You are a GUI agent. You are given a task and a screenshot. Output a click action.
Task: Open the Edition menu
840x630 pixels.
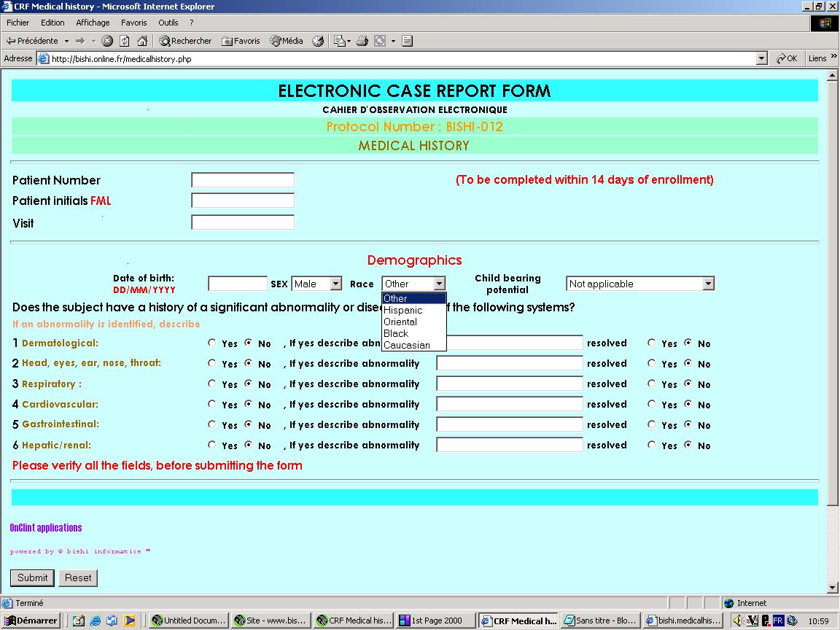[52, 23]
